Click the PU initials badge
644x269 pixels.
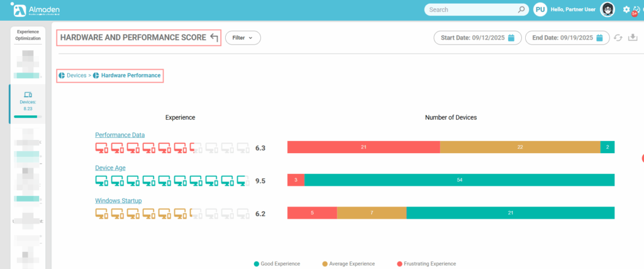[540, 9]
